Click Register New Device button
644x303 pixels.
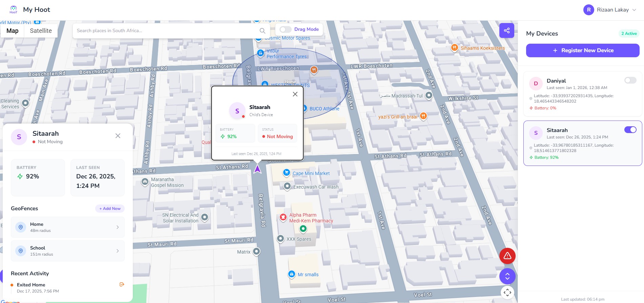582,50
